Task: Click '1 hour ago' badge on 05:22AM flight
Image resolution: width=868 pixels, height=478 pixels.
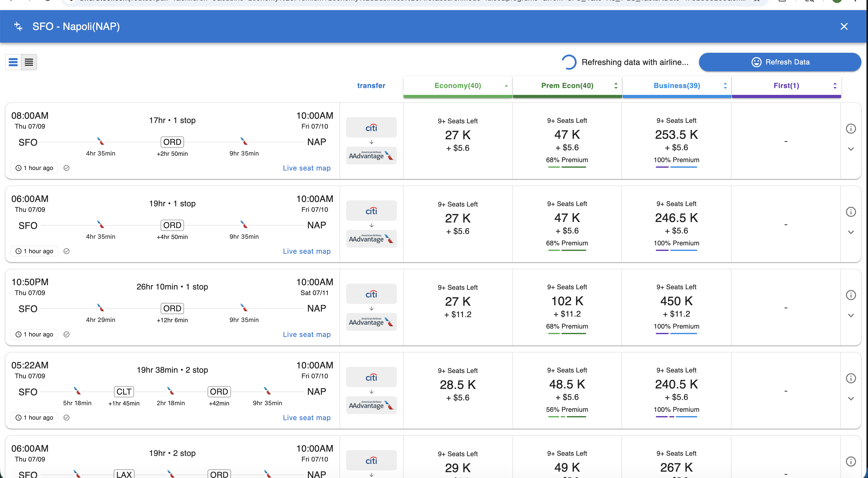Action: click(34, 417)
